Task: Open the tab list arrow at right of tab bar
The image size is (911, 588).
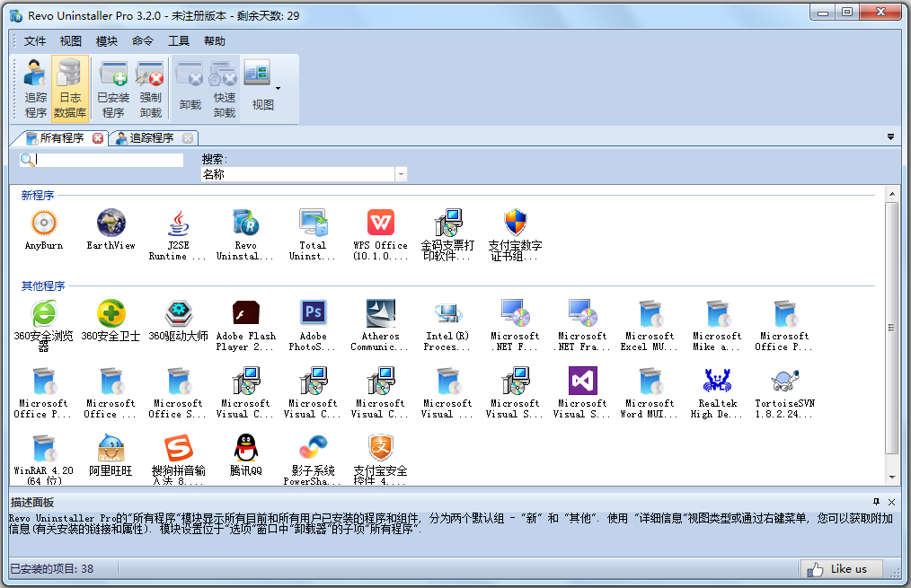Action: (x=890, y=137)
